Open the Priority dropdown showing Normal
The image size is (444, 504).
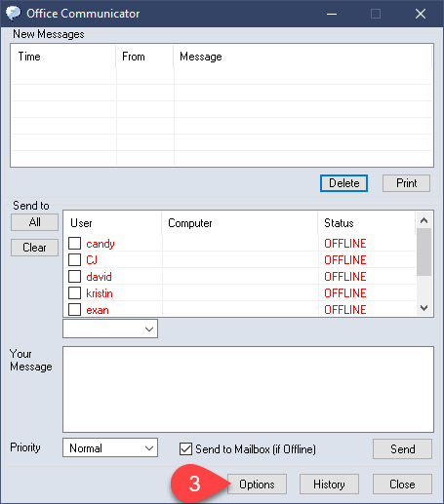pos(110,447)
